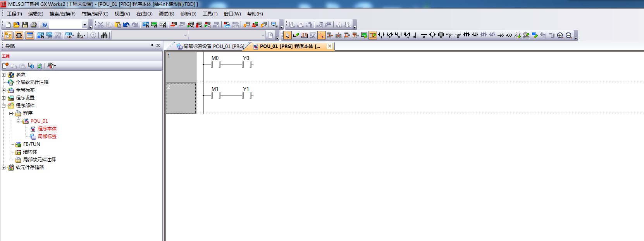Click the binoculars find device icon

tap(104, 36)
